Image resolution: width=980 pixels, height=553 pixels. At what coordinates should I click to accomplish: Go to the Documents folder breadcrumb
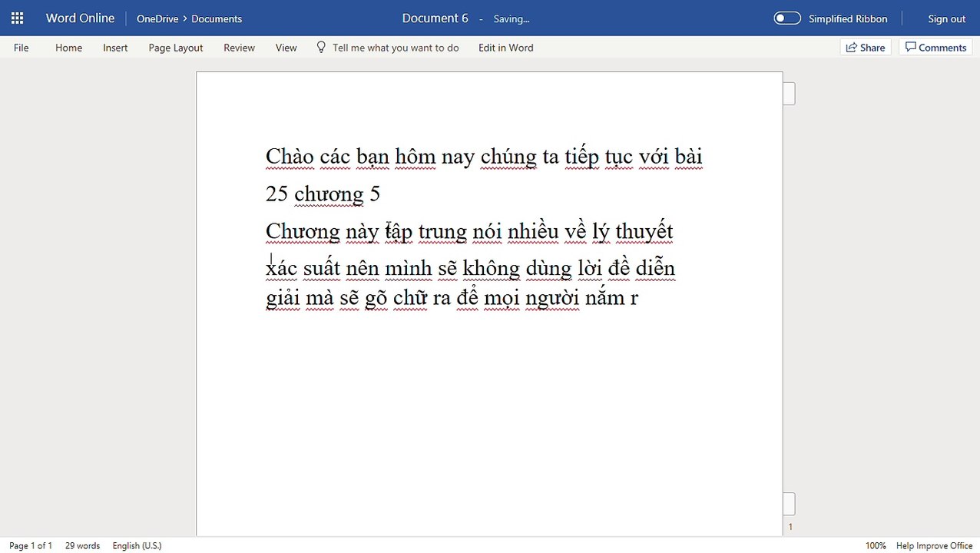217,18
